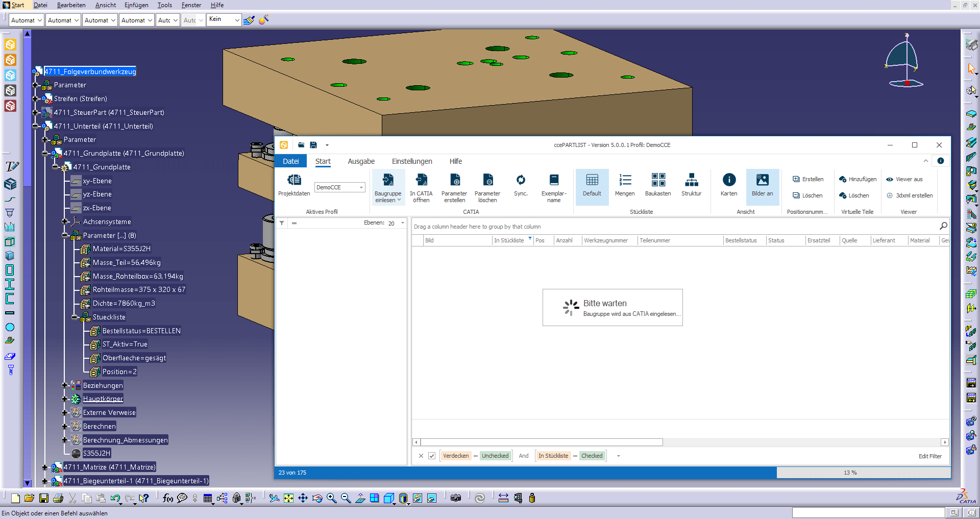Image resolution: width=980 pixels, height=519 pixels.
Task: Select the Hauptkörper tree item
Action: (x=103, y=399)
